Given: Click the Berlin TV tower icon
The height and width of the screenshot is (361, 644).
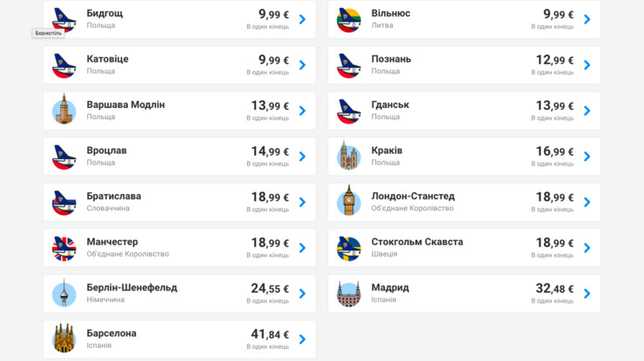Looking at the screenshot, I should (64, 293).
